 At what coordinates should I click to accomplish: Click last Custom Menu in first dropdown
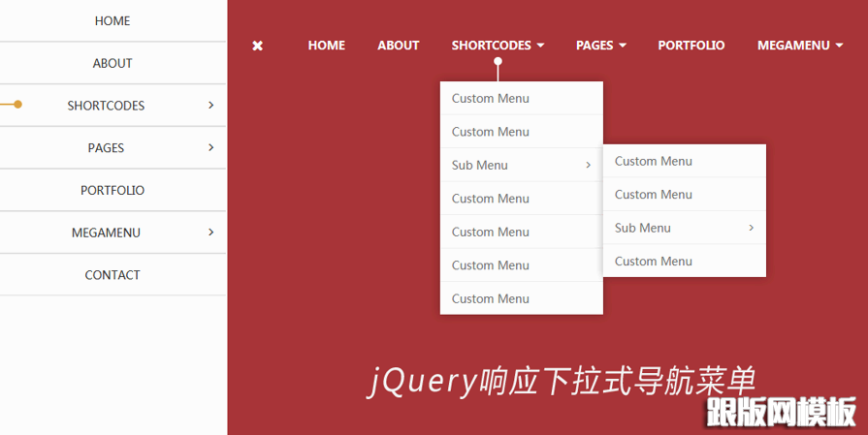(491, 298)
